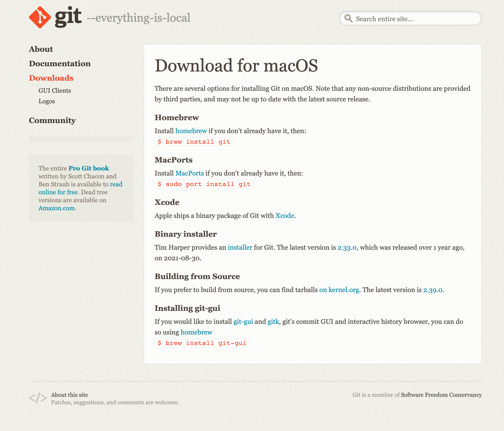Open the Pro Git book link
The width and height of the screenshot is (504, 431).
pyautogui.click(x=89, y=168)
